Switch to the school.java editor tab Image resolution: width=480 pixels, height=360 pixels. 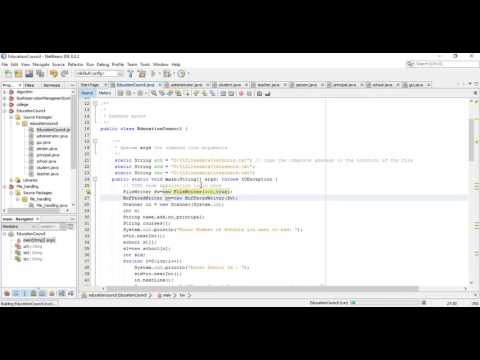(x=382, y=85)
